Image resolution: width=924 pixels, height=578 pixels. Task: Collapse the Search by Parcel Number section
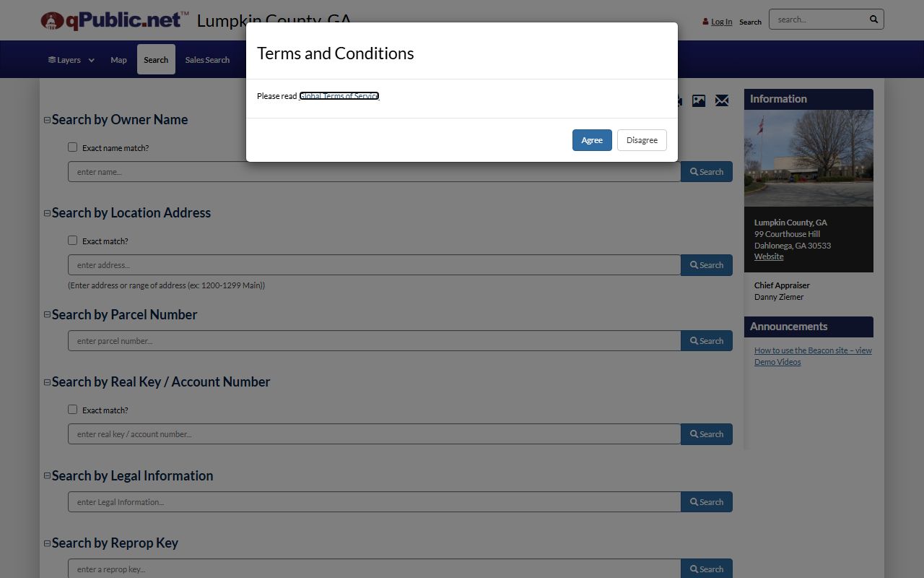(x=47, y=315)
